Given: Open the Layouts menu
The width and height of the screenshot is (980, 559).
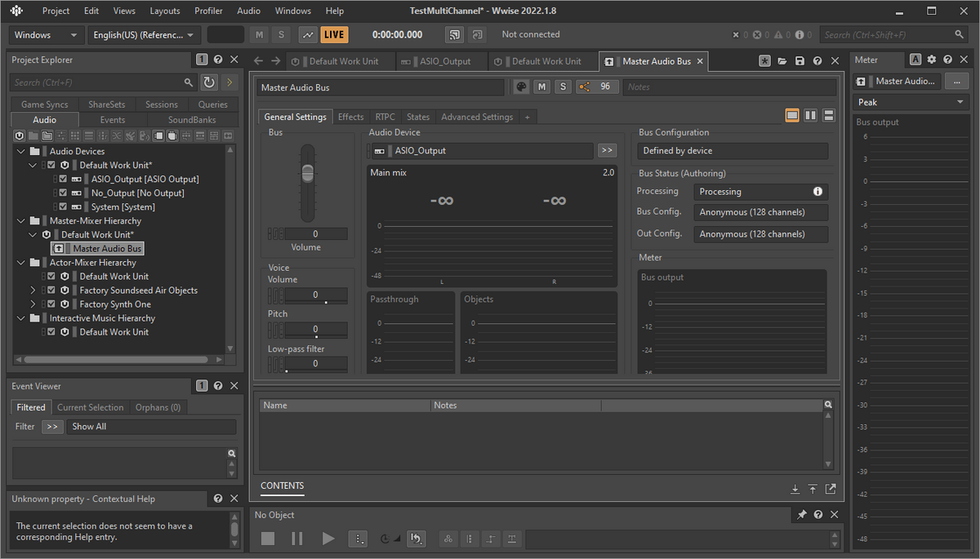Looking at the screenshot, I should tap(165, 11).
